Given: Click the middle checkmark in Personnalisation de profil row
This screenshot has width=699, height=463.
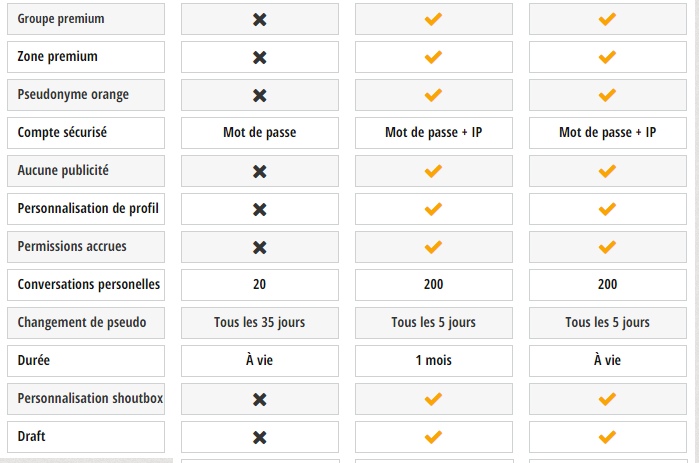Looking at the screenshot, I should pyautogui.click(x=433, y=209).
